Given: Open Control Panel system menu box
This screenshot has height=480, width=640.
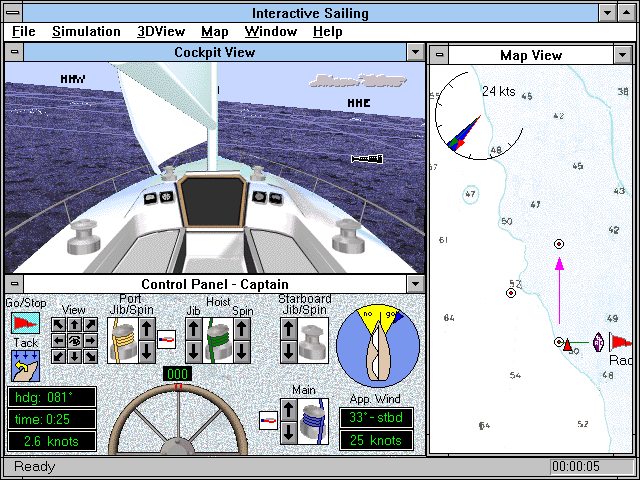Looking at the screenshot, I should point(15,284).
